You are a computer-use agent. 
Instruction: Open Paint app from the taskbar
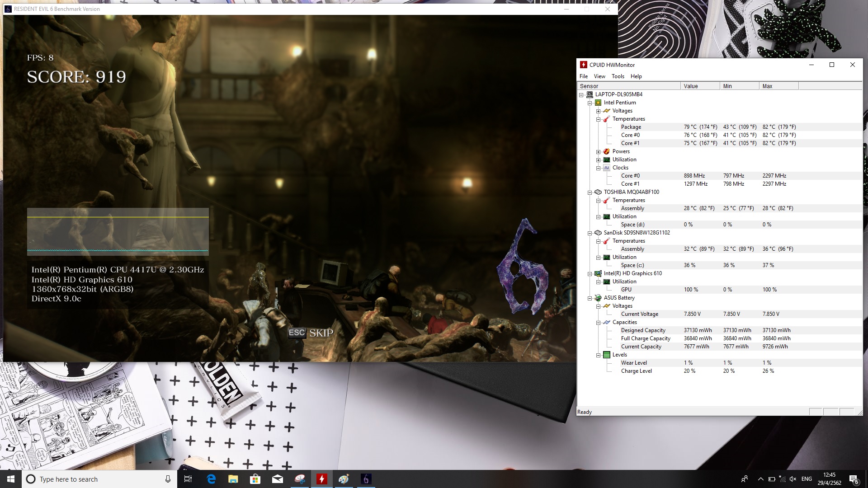click(344, 479)
